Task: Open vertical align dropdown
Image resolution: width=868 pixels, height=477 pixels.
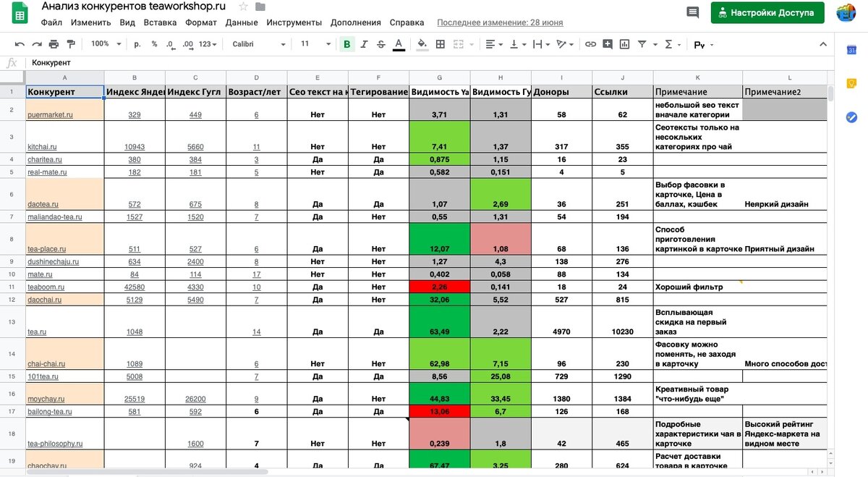Action: point(519,44)
